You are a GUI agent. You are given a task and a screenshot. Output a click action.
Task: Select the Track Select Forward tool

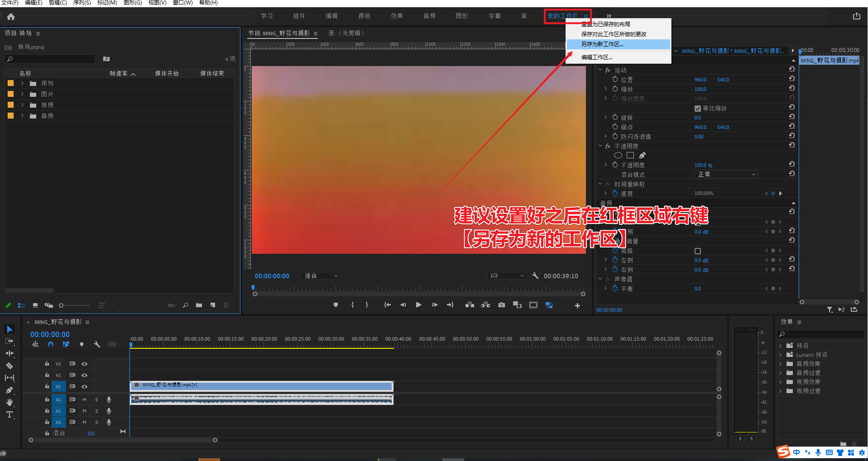[x=10, y=341]
